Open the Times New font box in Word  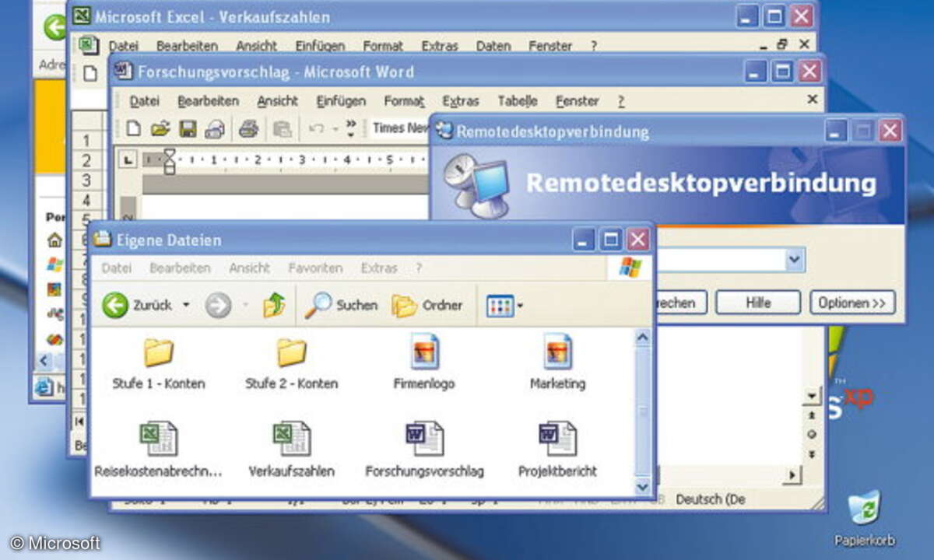[x=400, y=128]
